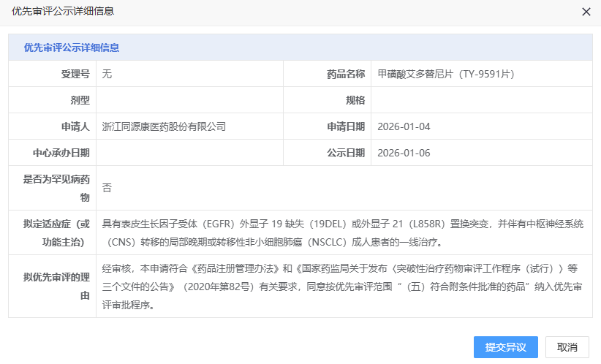Click the 受理号 label cell
The height and width of the screenshot is (364, 601).
click(x=75, y=74)
